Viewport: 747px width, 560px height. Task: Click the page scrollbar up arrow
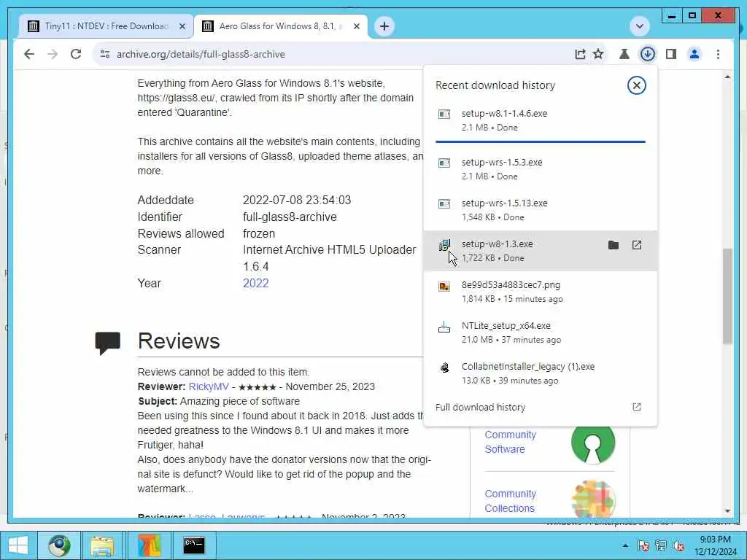click(727, 76)
